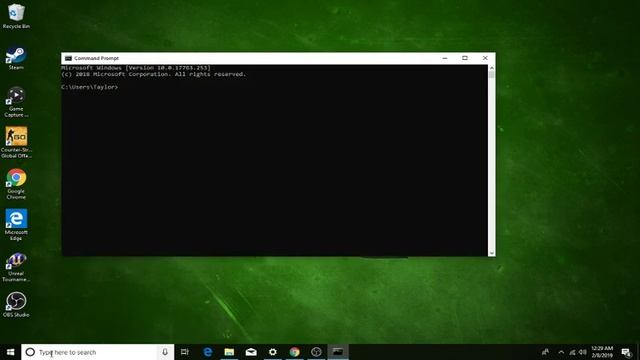Open the People icon in system tray

(x=545, y=352)
